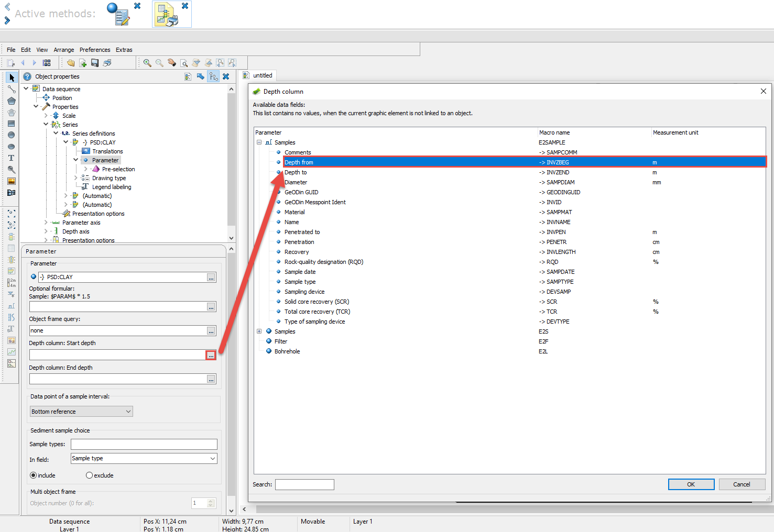
Task: Click the 2m/4m depth scale tool
Action: click(x=12, y=283)
